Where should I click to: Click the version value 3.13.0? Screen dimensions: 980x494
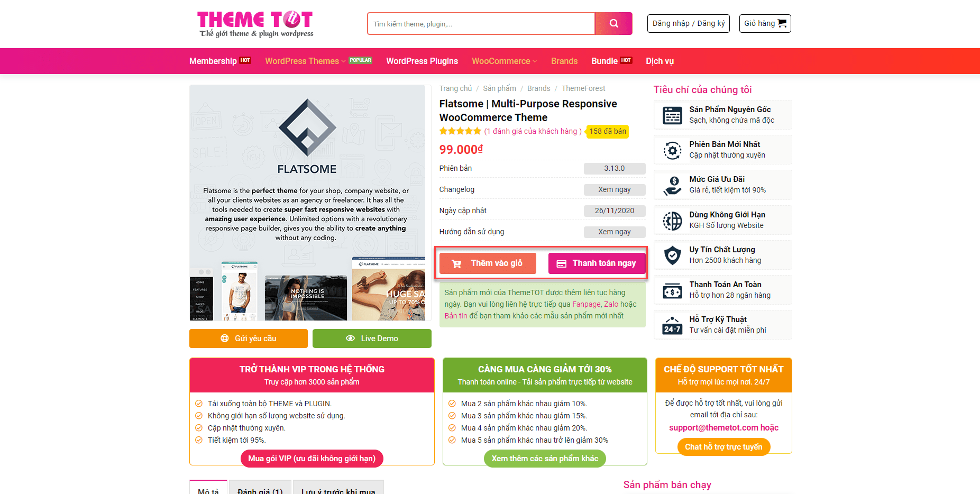(615, 168)
